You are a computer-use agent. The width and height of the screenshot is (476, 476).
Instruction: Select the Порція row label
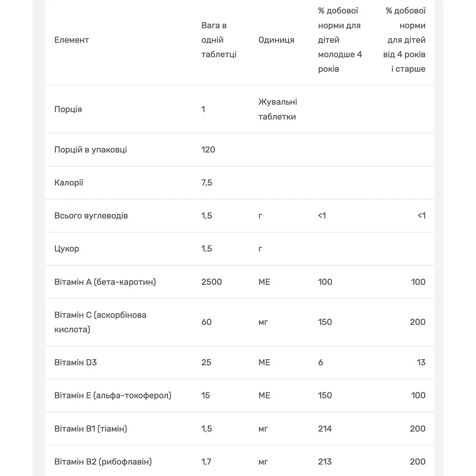point(68,109)
